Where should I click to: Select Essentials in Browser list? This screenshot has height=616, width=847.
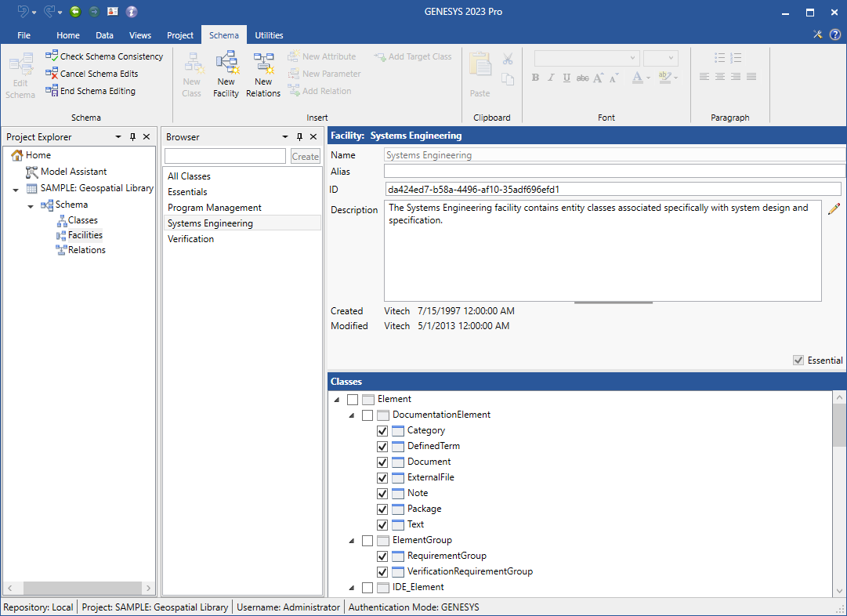click(x=243, y=192)
